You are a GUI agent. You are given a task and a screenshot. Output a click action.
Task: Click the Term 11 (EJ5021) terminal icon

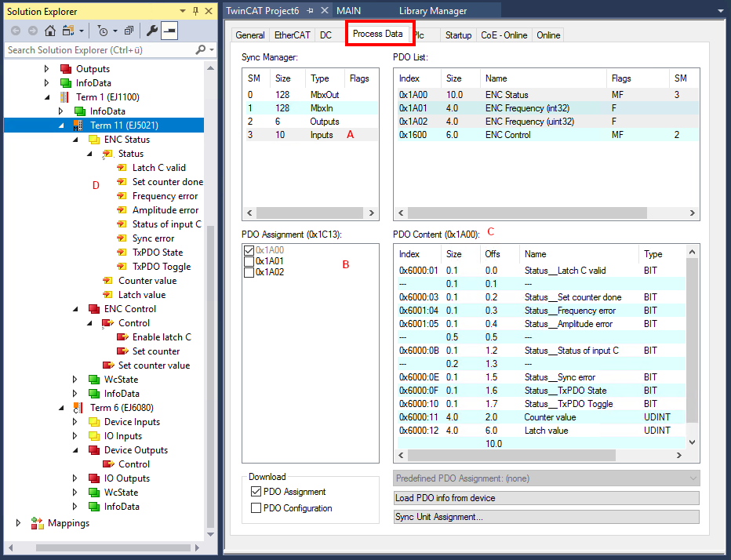(78, 125)
